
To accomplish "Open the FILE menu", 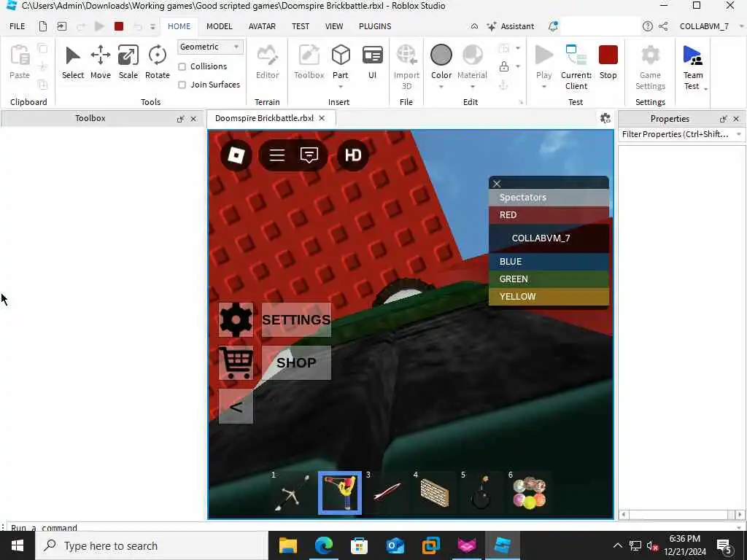I will click(18, 26).
